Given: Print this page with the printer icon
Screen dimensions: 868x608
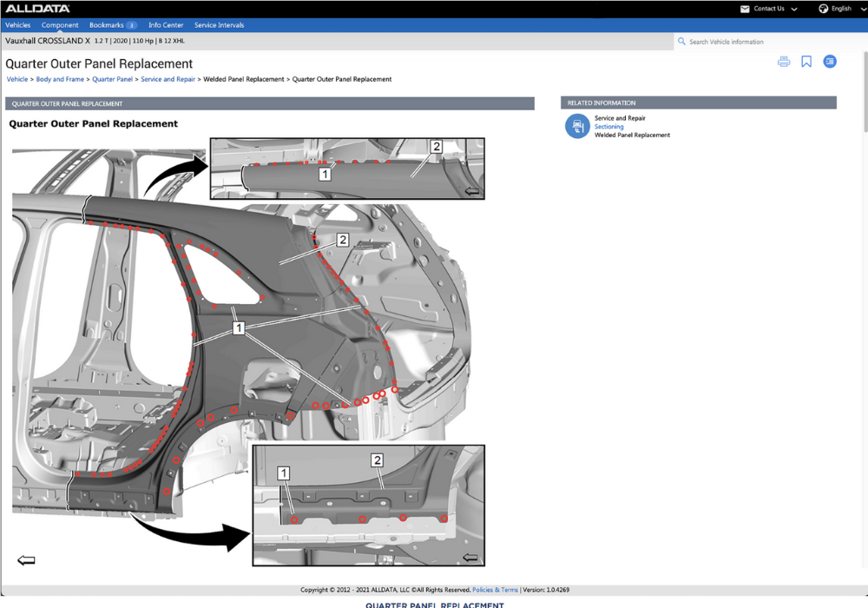Looking at the screenshot, I should tap(784, 62).
